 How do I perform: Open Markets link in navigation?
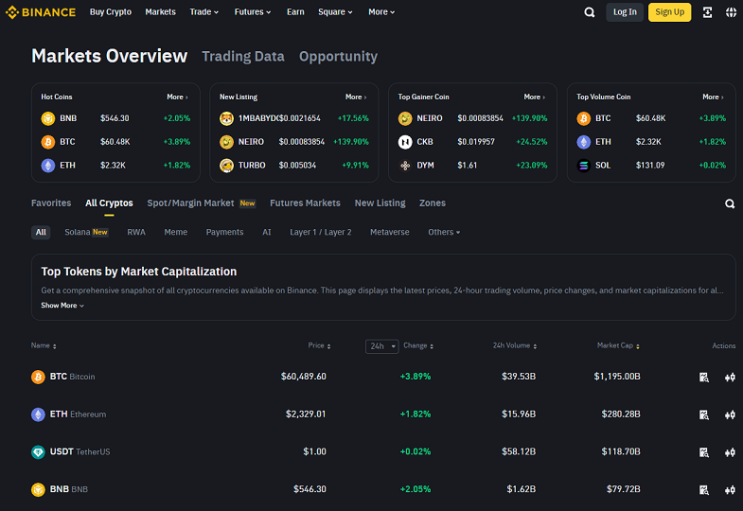coord(160,12)
